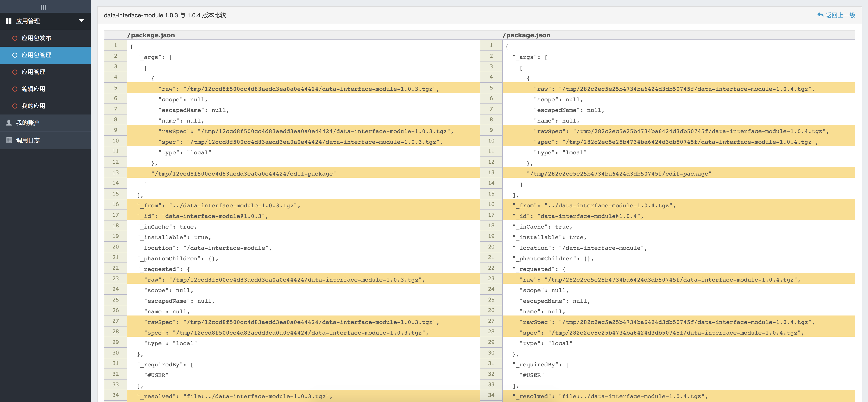This screenshot has height=402, width=868.
Task: Click left line 16 _from 1.0.3 entry
Action: [219, 205]
